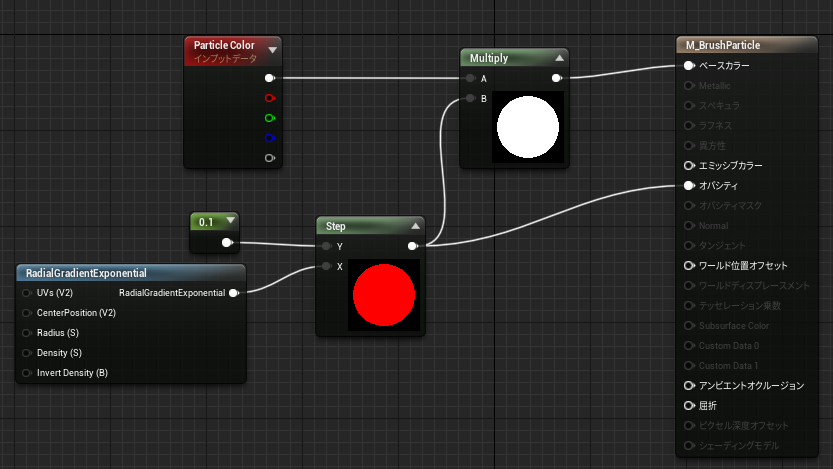Viewport: 833px width, 469px height.
Task: Click the オパシティ input pin
Action: click(x=689, y=185)
